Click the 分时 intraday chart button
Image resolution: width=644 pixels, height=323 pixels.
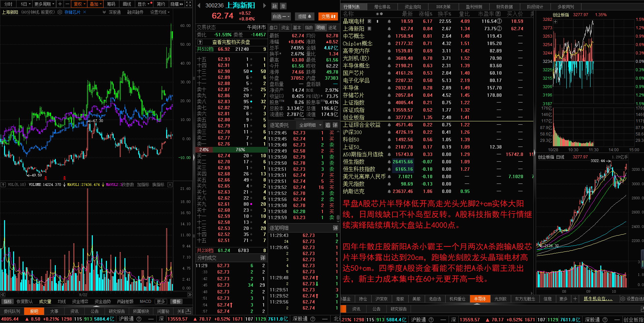tap(8, 4)
